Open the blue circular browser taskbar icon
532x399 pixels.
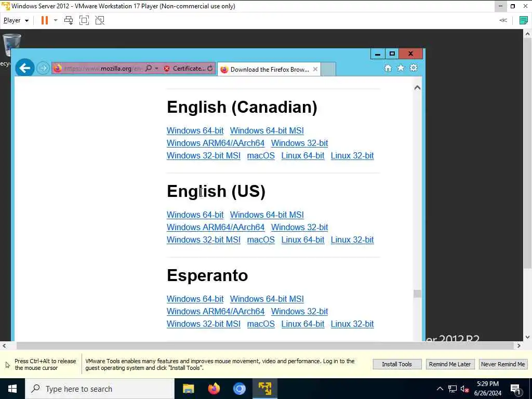(x=239, y=389)
